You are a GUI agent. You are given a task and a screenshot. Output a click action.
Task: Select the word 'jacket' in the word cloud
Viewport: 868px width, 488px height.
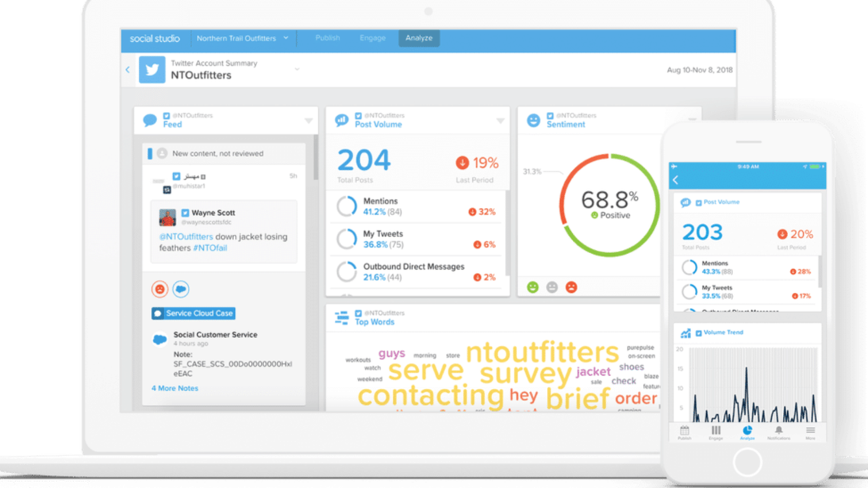(593, 372)
